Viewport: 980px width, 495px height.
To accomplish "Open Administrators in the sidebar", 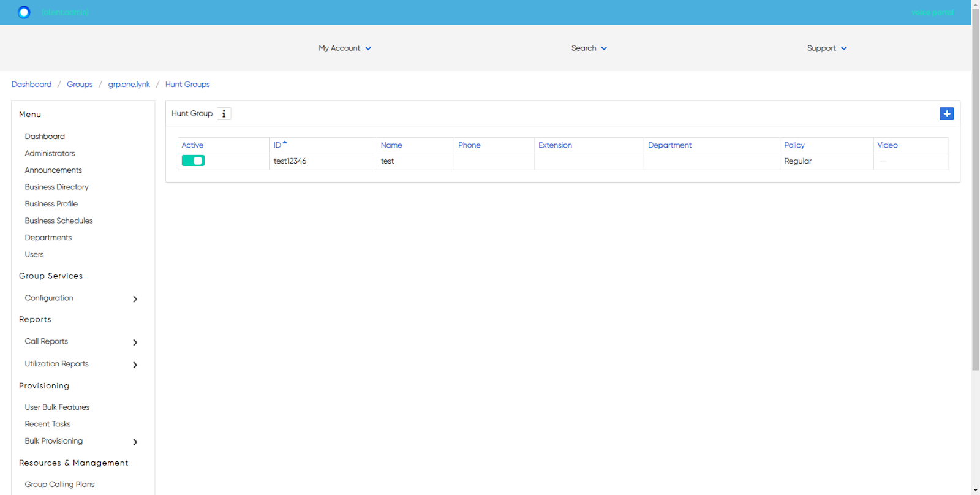I will click(50, 153).
